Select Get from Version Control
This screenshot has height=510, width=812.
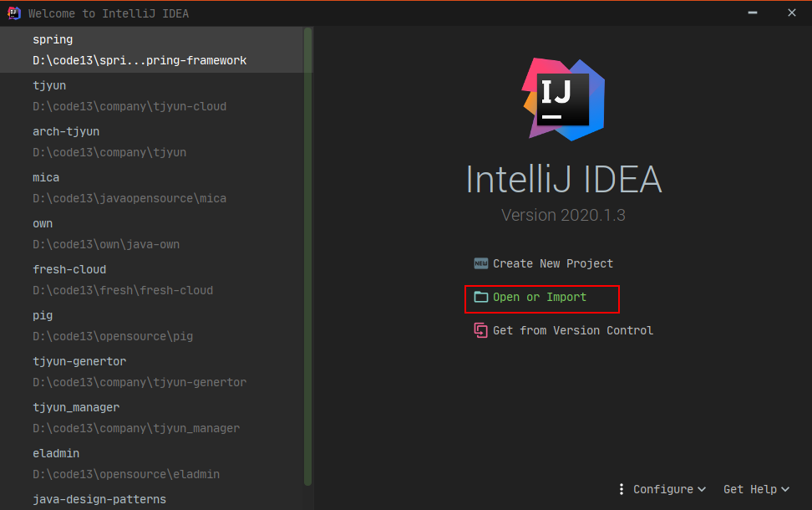572,330
